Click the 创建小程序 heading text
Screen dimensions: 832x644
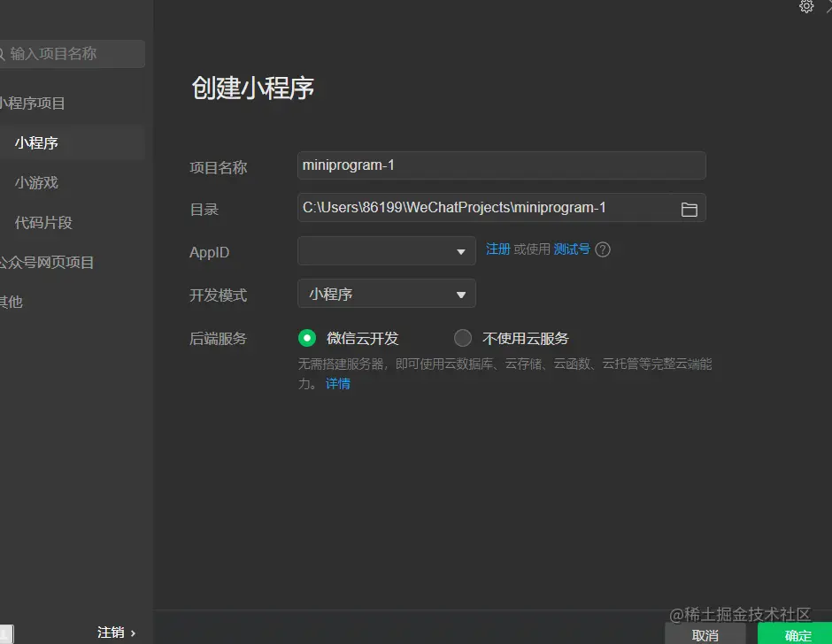[x=252, y=88]
